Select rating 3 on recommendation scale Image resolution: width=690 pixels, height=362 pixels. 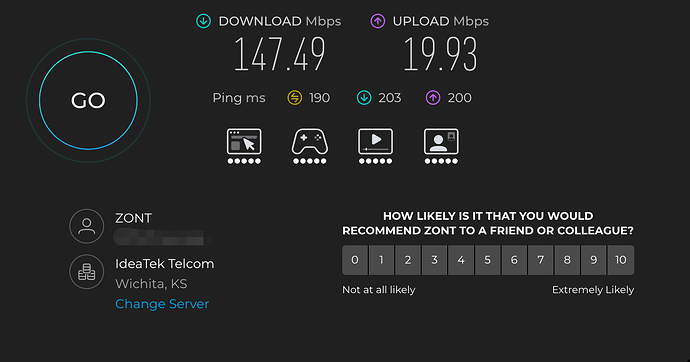434,260
